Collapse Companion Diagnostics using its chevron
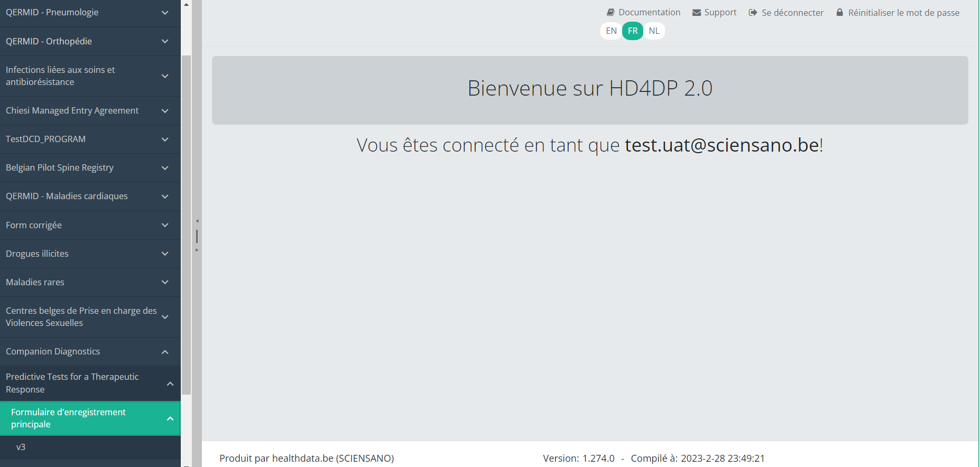 [x=165, y=352]
